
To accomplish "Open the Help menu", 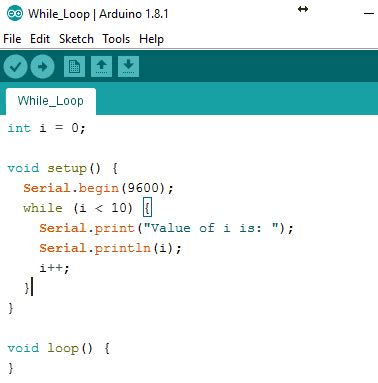I will click(x=151, y=39).
